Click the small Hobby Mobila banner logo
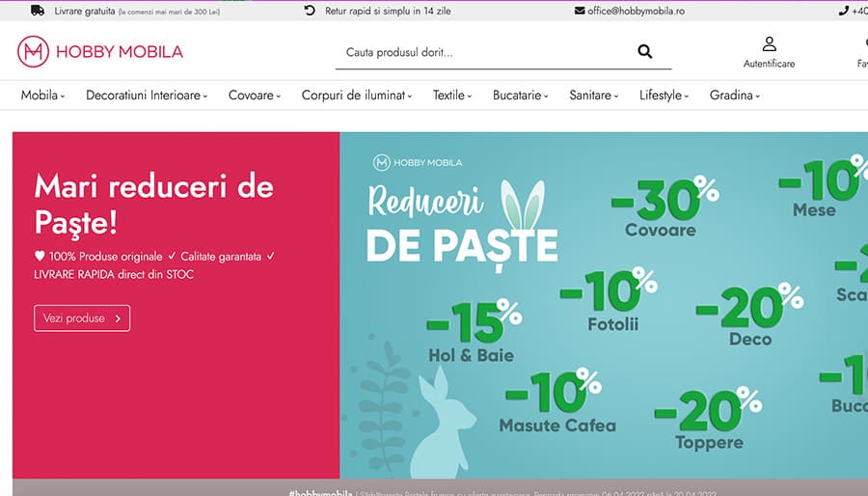Screen dimensions: 868x496 [x=418, y=163]
